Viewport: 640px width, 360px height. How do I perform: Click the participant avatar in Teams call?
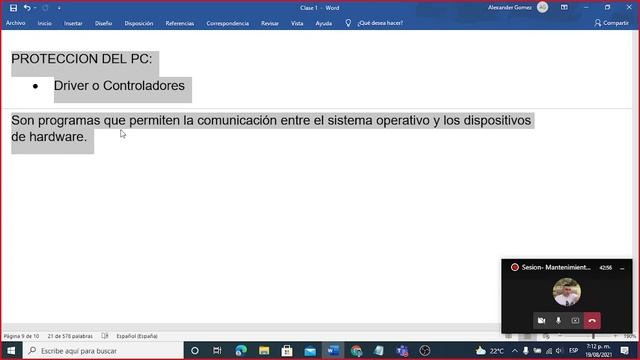click(x=567, y=292)
